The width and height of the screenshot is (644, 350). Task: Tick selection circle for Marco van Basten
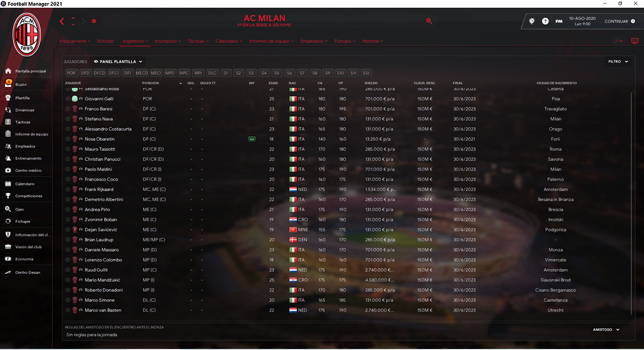[68, 310]
